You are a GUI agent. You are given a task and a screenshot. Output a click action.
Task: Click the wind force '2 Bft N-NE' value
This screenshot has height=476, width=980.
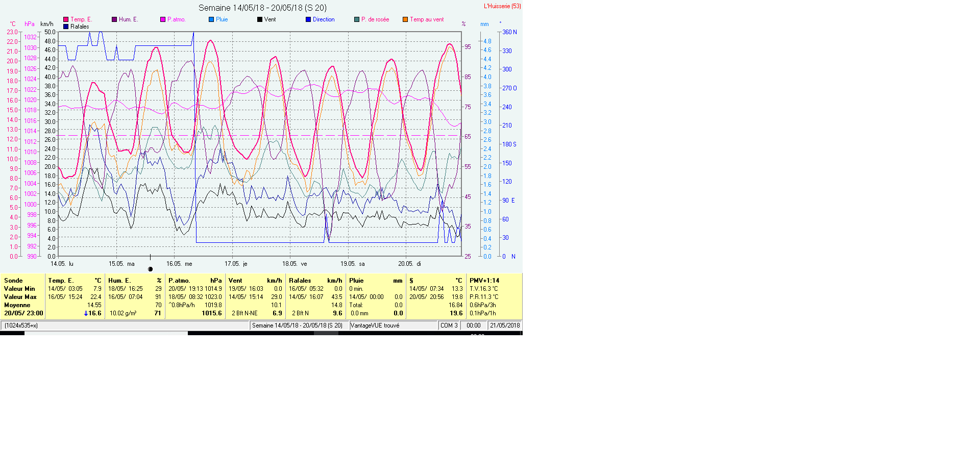(x=244, y=313)
